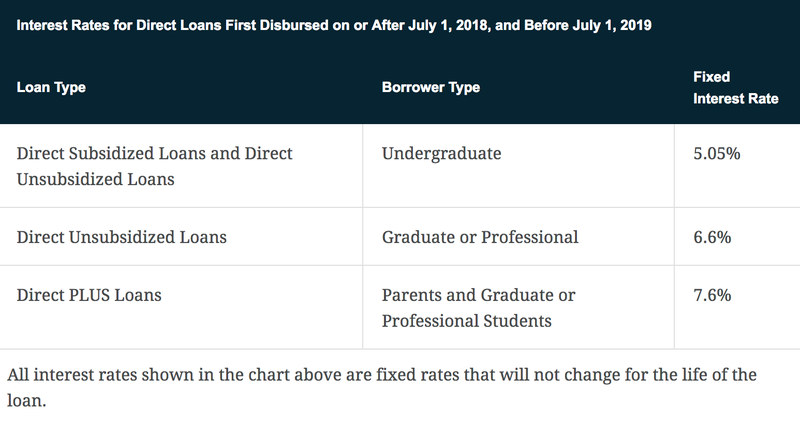Click the footnote about fixed rates
800x423 pixels.
[x=382, y=387]
